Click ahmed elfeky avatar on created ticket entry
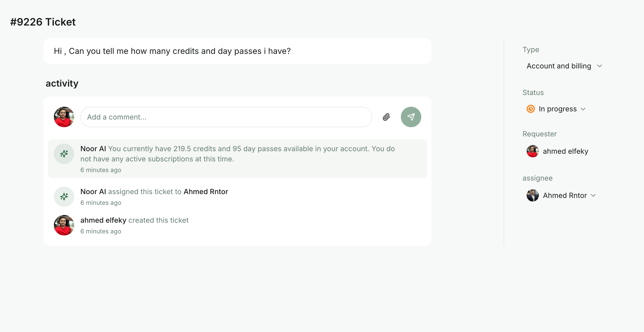The height and width of the screenshot is (332, 644). coord(64,225)
